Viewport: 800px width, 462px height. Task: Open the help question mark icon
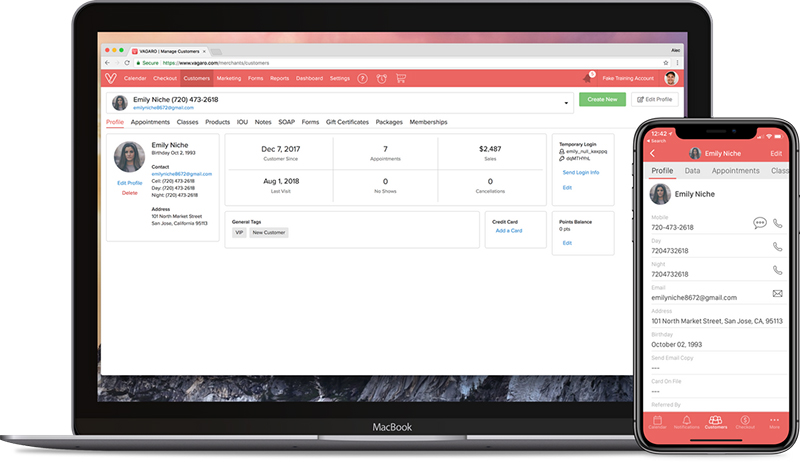coord(362,79)
